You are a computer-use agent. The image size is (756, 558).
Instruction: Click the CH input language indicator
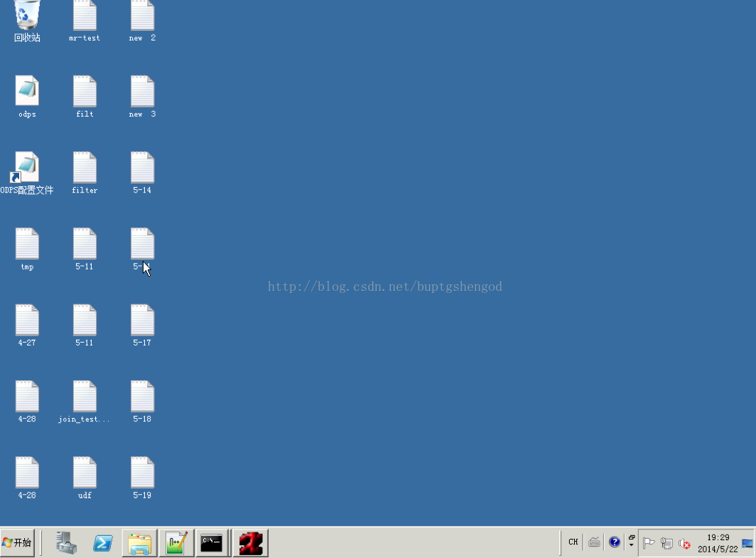(573, 542)
